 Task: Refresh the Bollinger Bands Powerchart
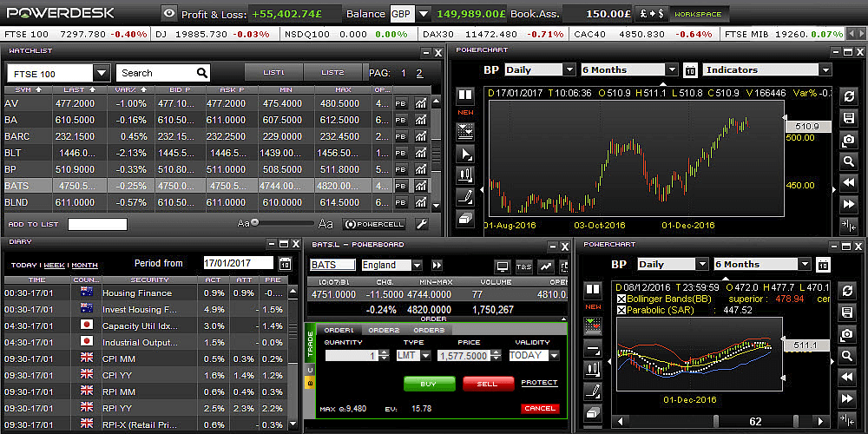point(846,291)
